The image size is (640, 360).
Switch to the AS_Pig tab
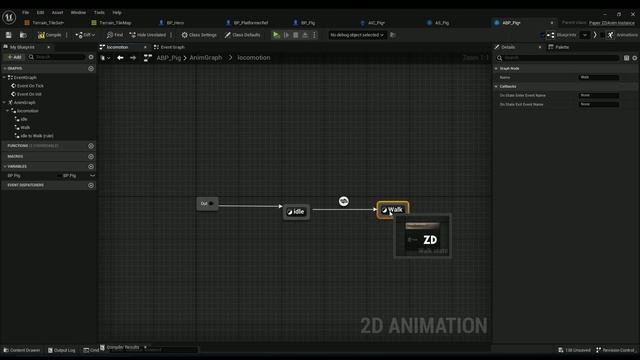click(438, 23)
